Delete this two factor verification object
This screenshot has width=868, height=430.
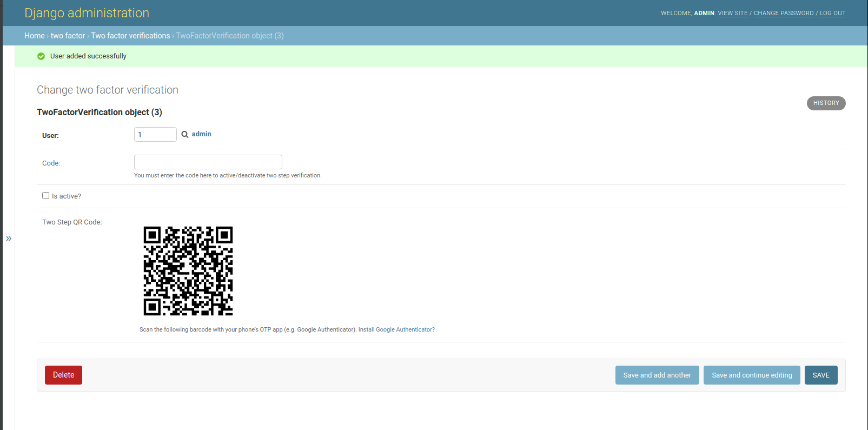(x=63, y=375)
